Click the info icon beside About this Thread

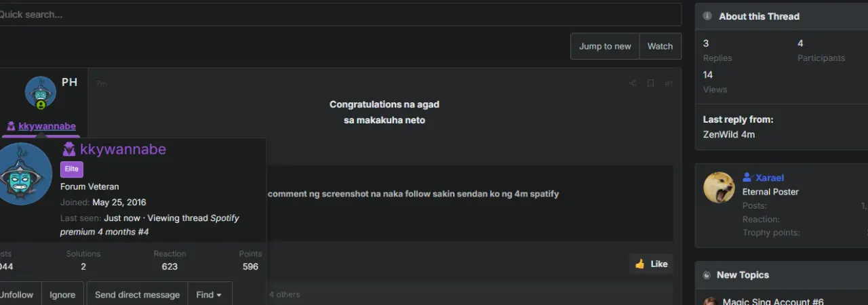coord(707,16)
